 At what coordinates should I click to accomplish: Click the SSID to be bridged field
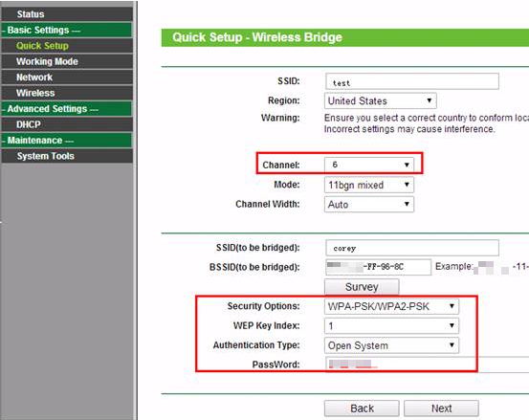(412, 248)
